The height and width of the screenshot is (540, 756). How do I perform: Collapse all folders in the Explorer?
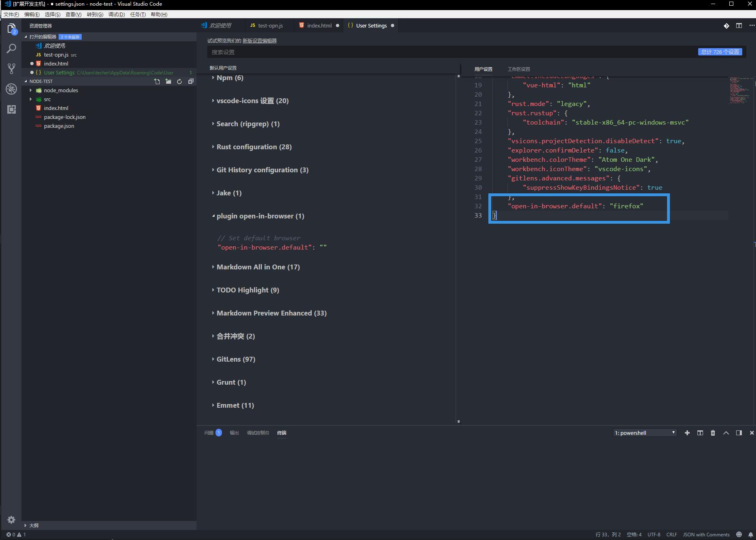190,81
